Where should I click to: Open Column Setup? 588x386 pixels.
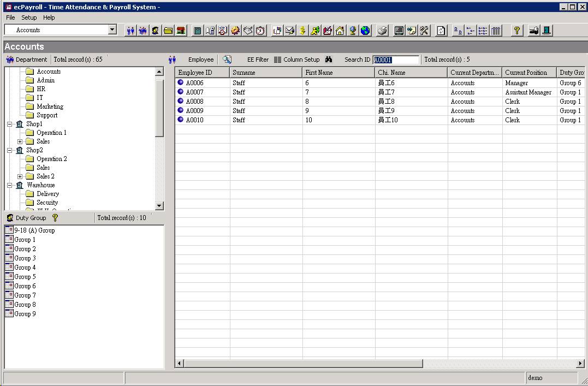coord(296,60)
